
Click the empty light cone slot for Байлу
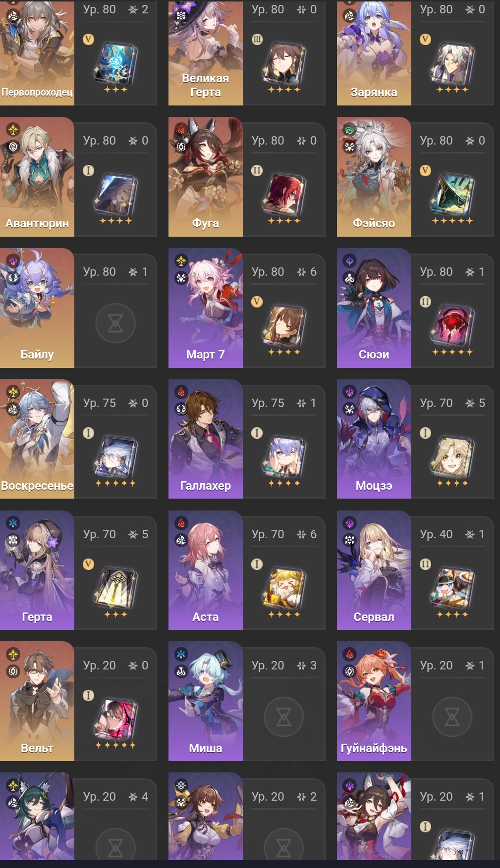coord(115,324)
